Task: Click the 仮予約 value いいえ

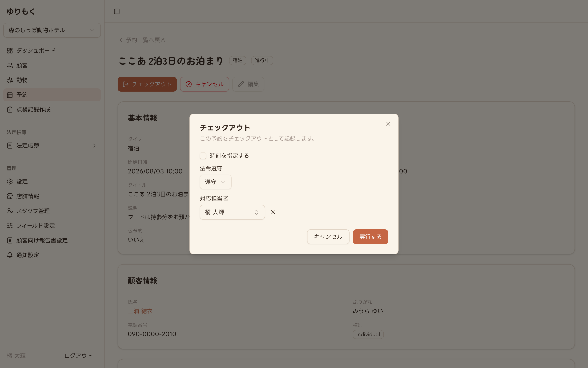Action: [x=136, y=240]
